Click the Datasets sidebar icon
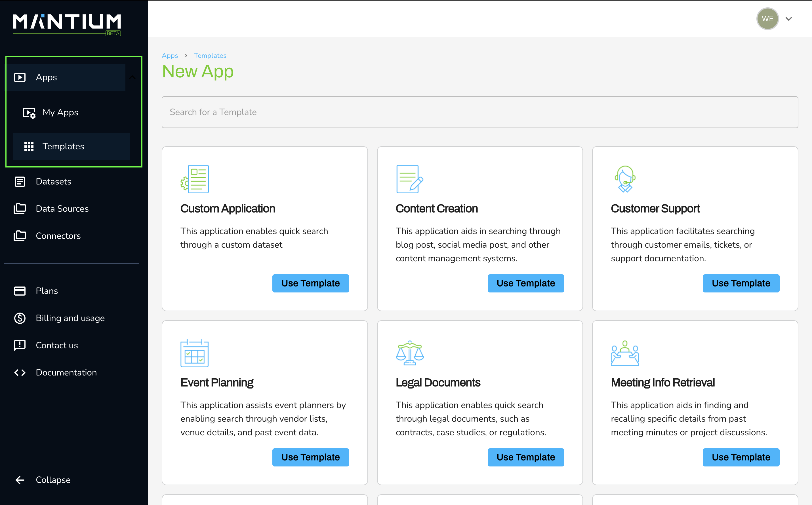Screen dimensions: 812x505 tap(20, 182)
